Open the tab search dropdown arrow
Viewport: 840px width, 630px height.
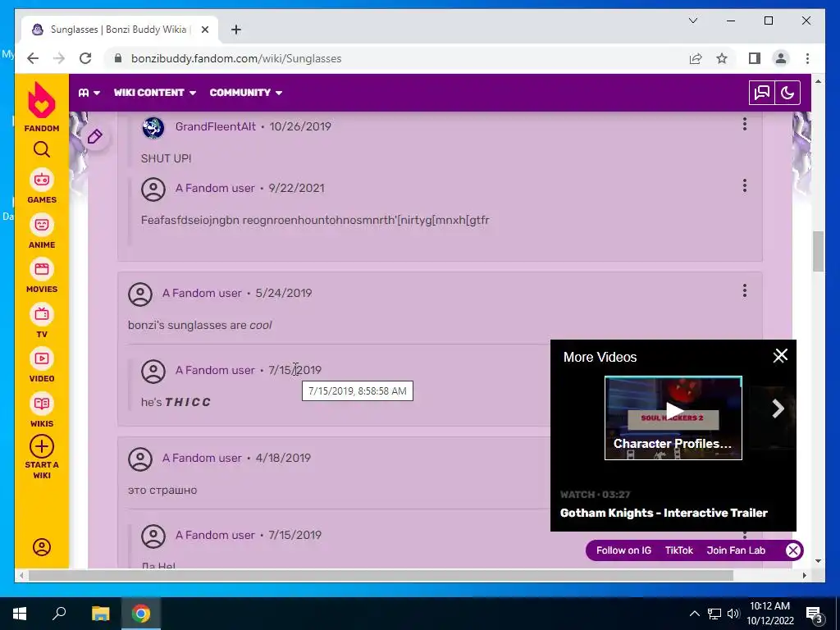pos(692,21)
